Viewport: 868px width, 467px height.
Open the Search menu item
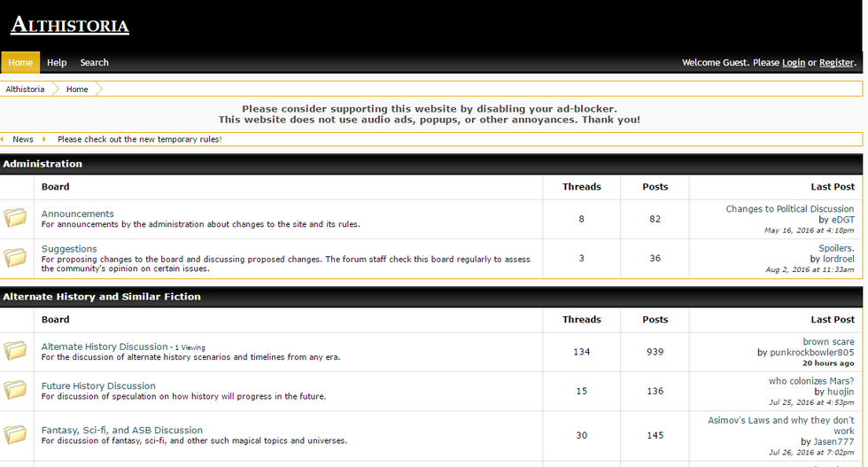click(x=94, y=63)
